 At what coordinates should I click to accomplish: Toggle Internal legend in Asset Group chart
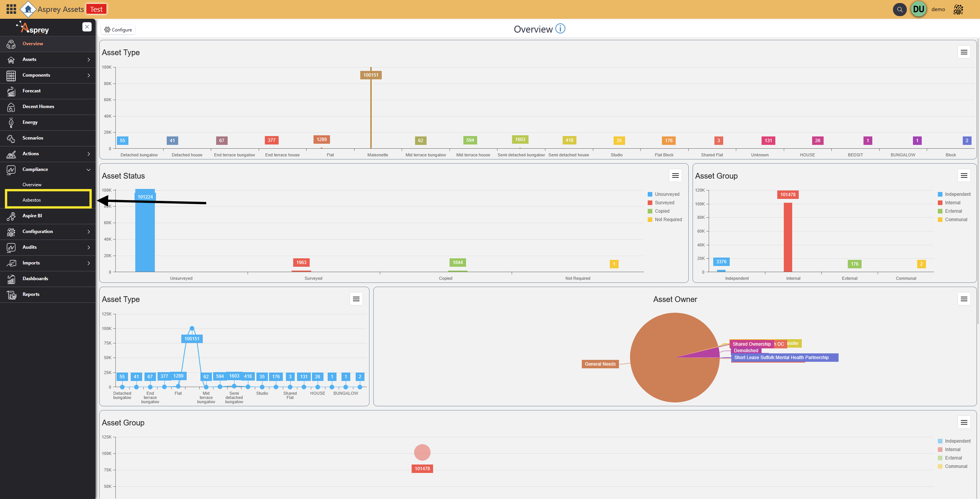coord(952,203)
